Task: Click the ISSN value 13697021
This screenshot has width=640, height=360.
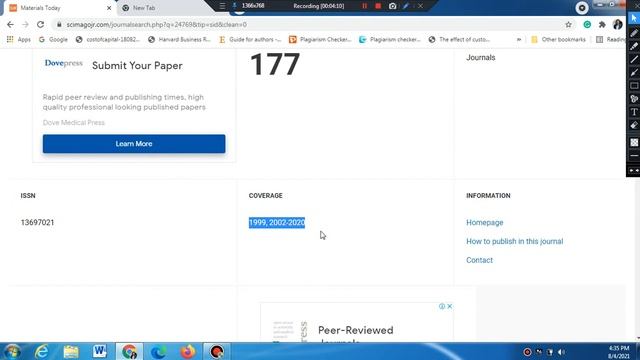Action: click(37, 222)
